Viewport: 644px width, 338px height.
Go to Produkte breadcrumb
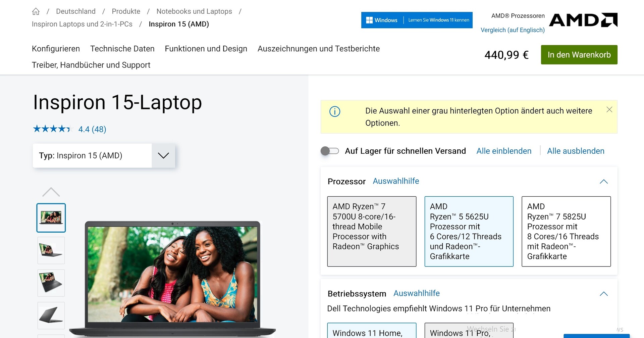coord(126,11)
